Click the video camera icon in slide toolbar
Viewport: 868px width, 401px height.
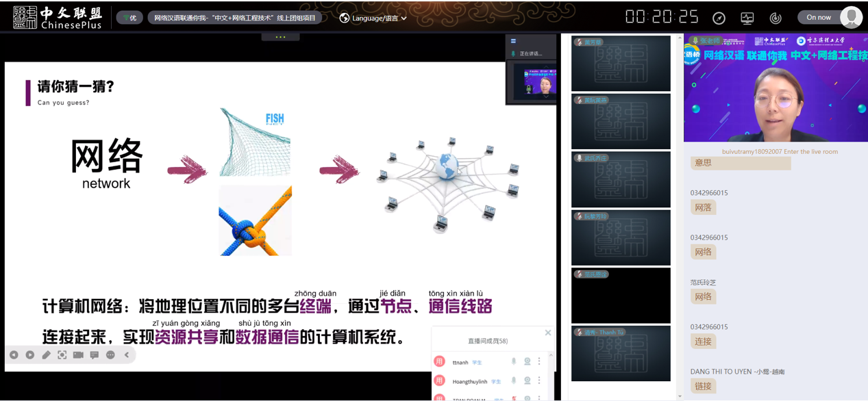pyautogui.click(x=78, y=355)
